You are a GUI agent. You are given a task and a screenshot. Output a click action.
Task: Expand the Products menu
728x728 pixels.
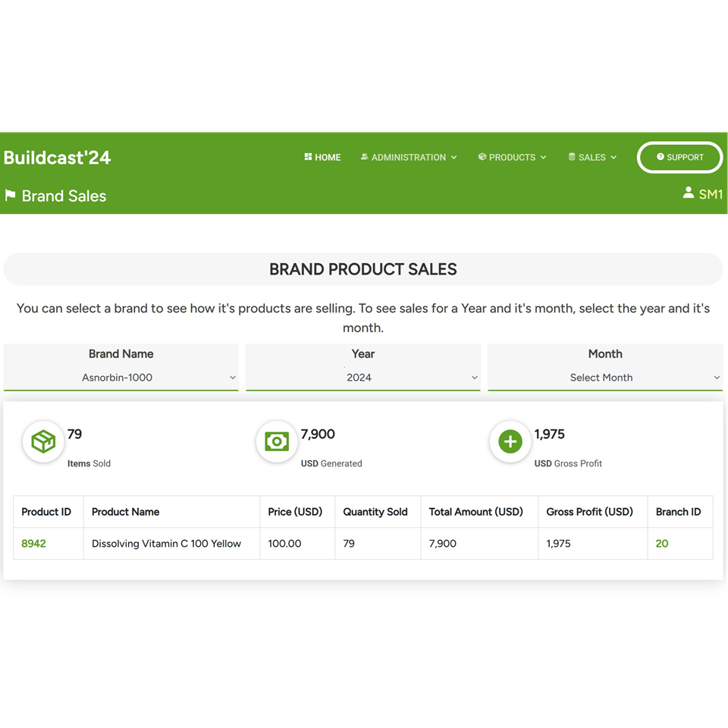[512, 158]
